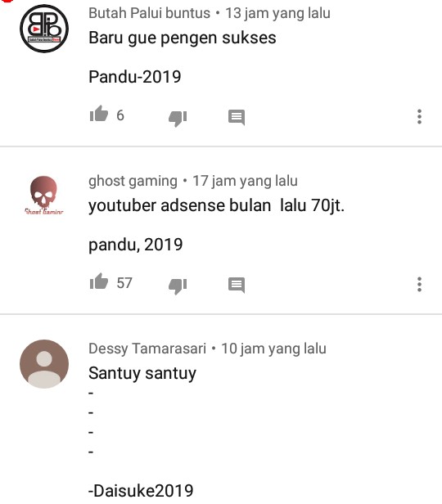Dislike the Butah Palui buntus comment
Viewport: 442px width, 504px height.
pos(178,118)
